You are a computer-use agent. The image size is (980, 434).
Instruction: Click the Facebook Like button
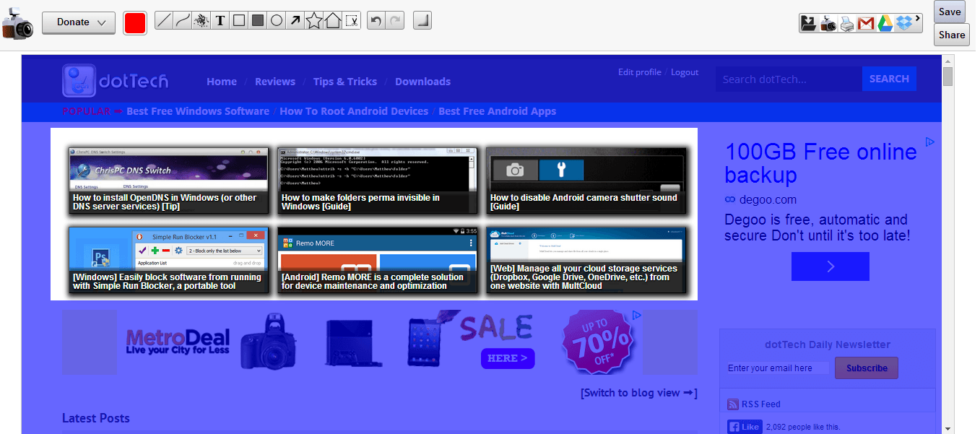click(x=745, y=427)
